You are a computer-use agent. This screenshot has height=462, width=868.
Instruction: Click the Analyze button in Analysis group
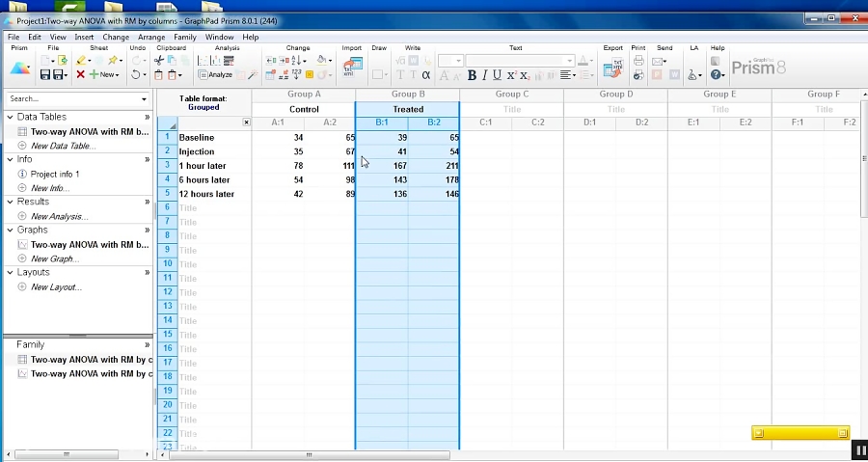coord(215,74)
